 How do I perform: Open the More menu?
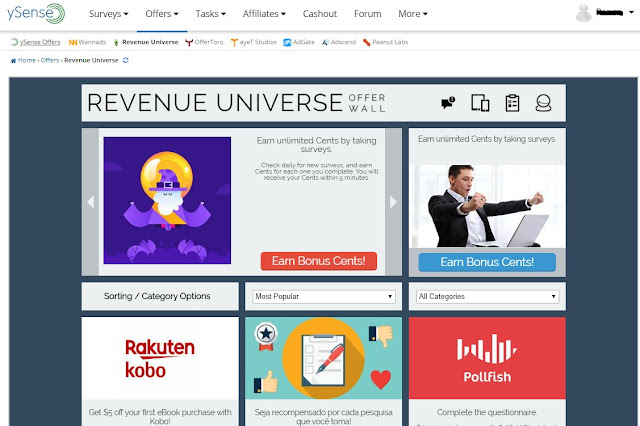[412, 14]
